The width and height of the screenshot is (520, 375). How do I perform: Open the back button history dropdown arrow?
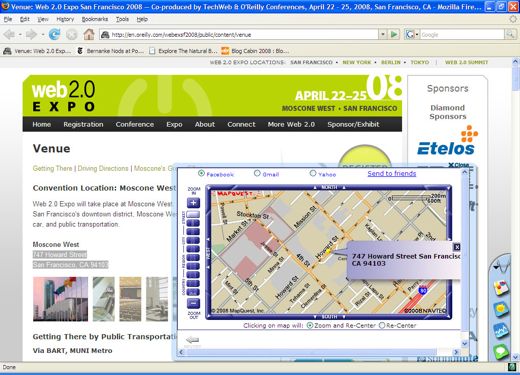coord(20,34)
